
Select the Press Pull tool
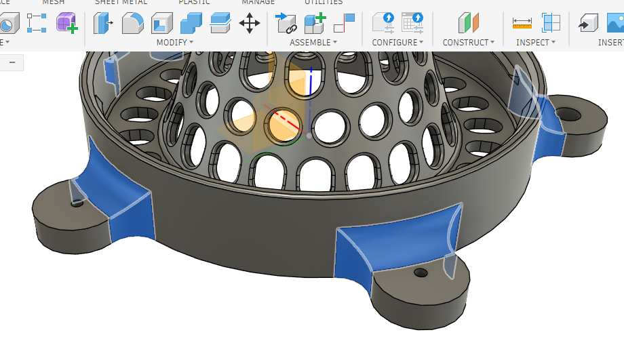tap(102, 24)
